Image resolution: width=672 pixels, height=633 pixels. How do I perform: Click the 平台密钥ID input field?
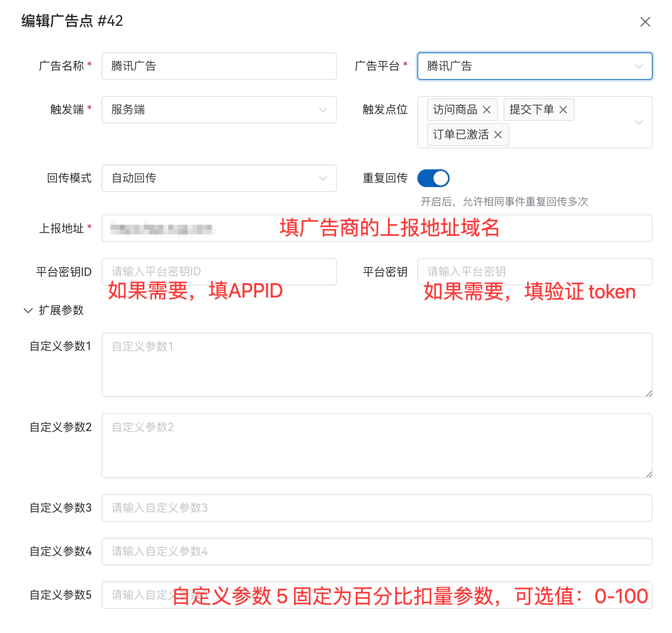click(219, 271)
